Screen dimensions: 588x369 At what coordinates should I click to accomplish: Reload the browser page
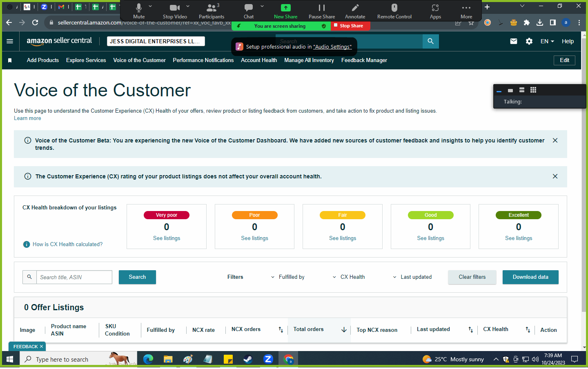(35, 23)
